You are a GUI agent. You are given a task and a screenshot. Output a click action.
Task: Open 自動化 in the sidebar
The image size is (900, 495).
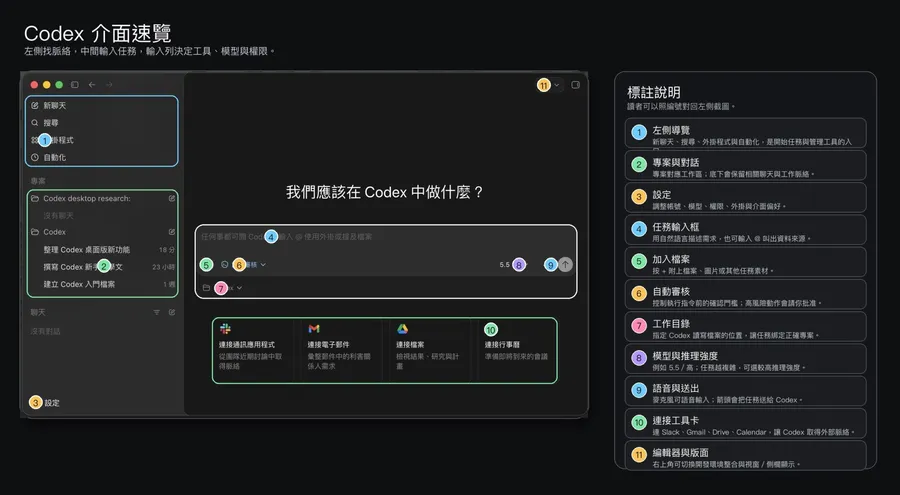click(55, 157)
